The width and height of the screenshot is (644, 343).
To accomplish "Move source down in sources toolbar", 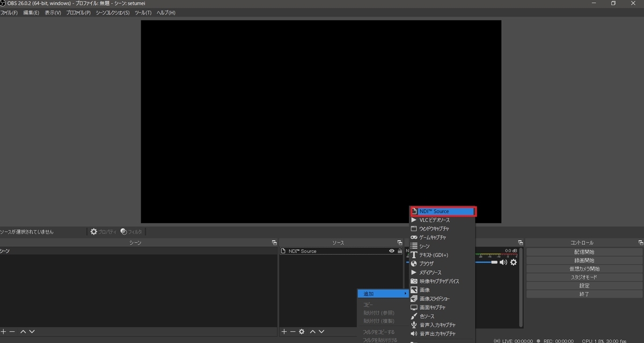I will point(321,332).
